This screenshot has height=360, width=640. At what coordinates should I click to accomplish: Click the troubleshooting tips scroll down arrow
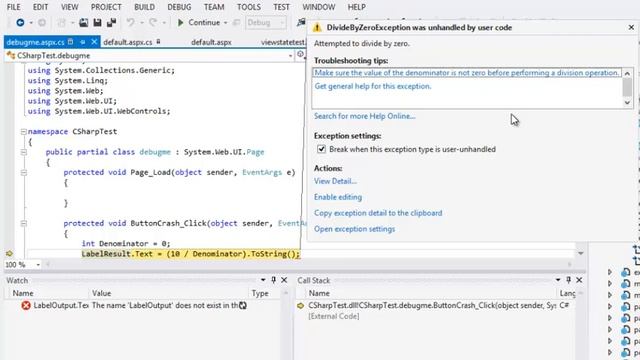[x=627, y=102]
